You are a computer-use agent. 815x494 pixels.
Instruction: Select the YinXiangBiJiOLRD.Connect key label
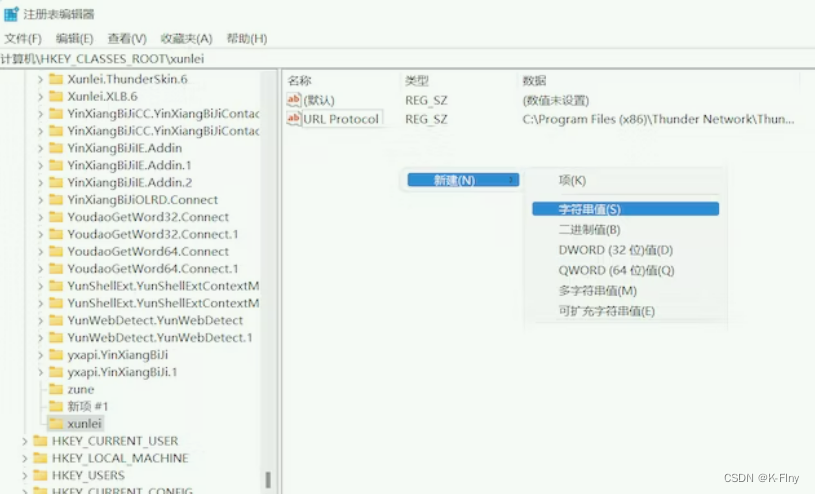pos(142,200)
